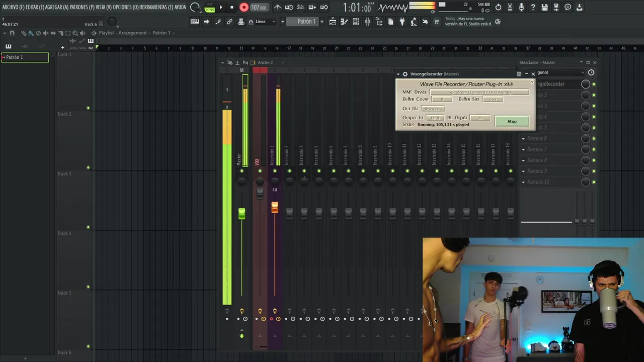Click the Bit Depth 16 value button

tap(480, 118)
